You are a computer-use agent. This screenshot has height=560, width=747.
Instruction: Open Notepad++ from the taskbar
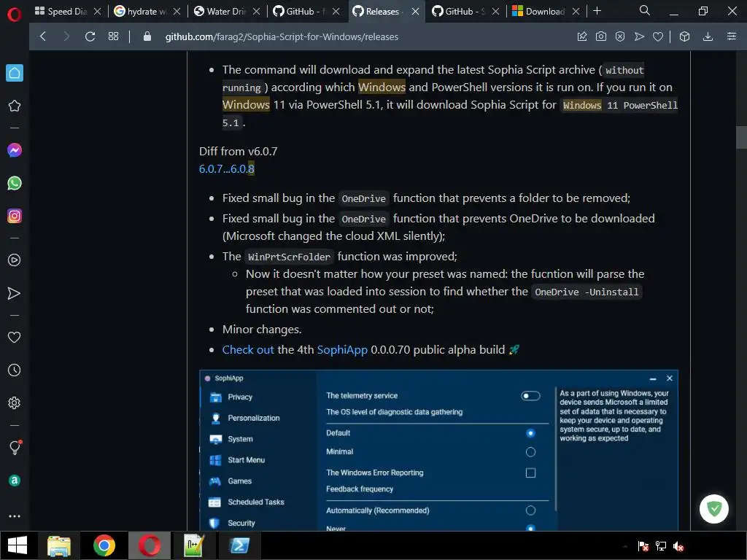tap(194, 545)
